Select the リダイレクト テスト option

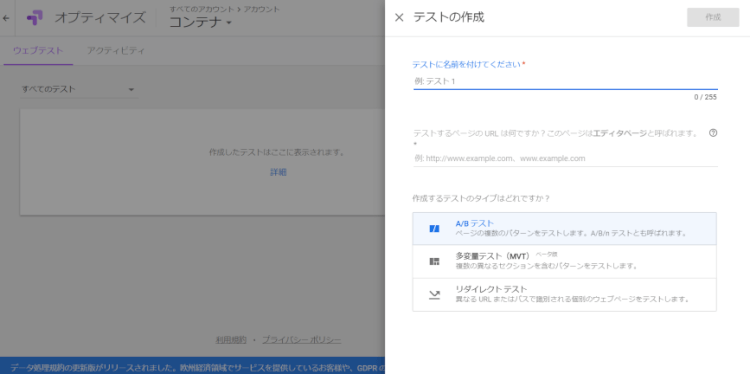pos(564,295)
